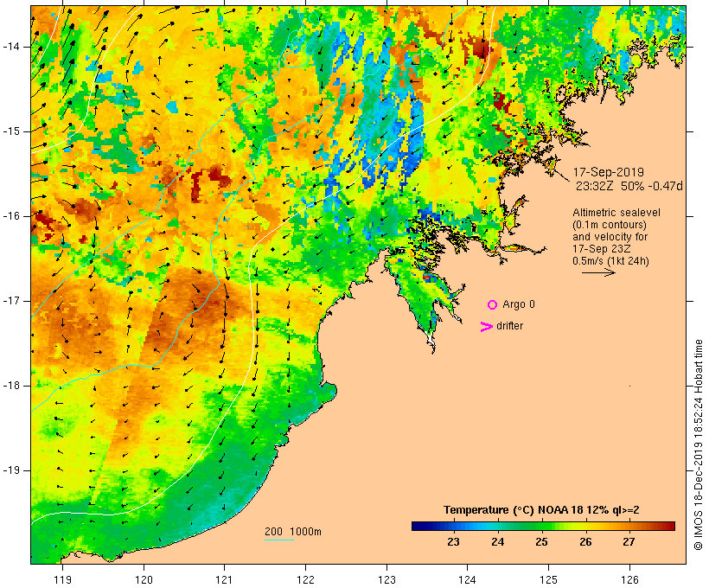Click the 'drifter' legend label
The image size is (709, 588).
coord(509,326)
